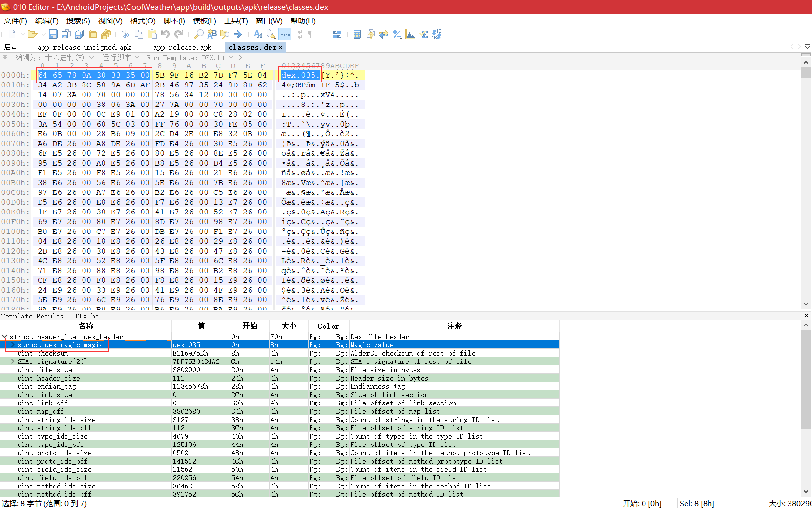Screen dimensions: 812x509
Task: Open the Open file dropdown arrow
Action: click(x=43, y=34)
